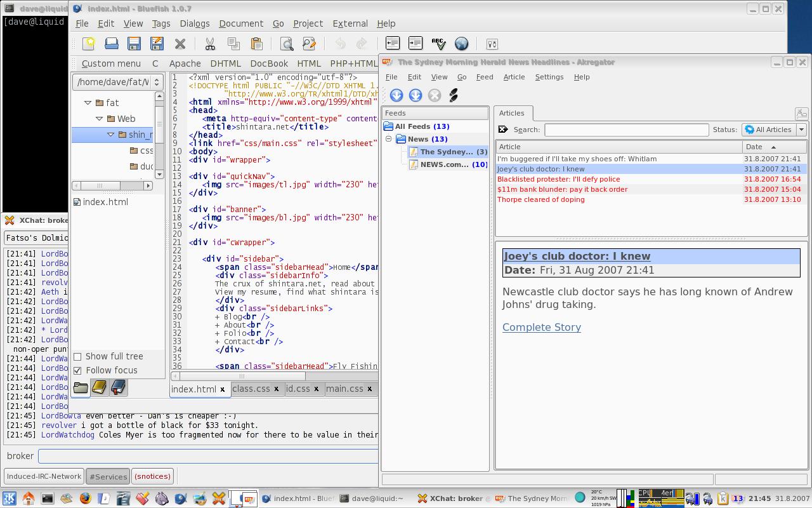Click the globe preview-in-browser icon

pyautogui.click(x=461, y=44)
